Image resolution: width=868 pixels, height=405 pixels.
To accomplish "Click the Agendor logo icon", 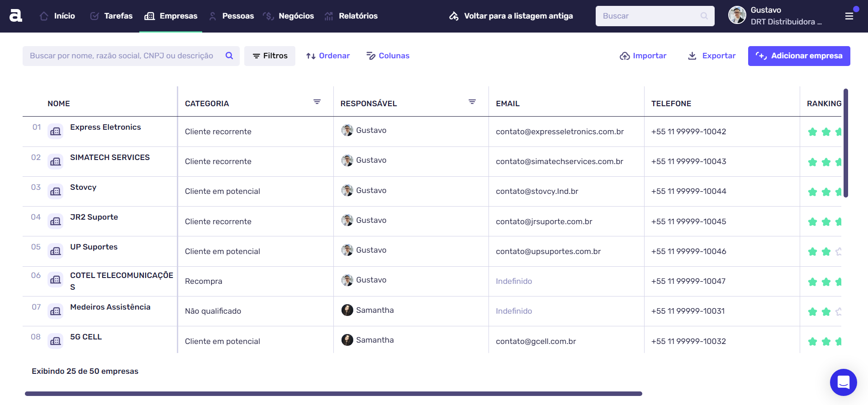I will (x=16, y=16).
